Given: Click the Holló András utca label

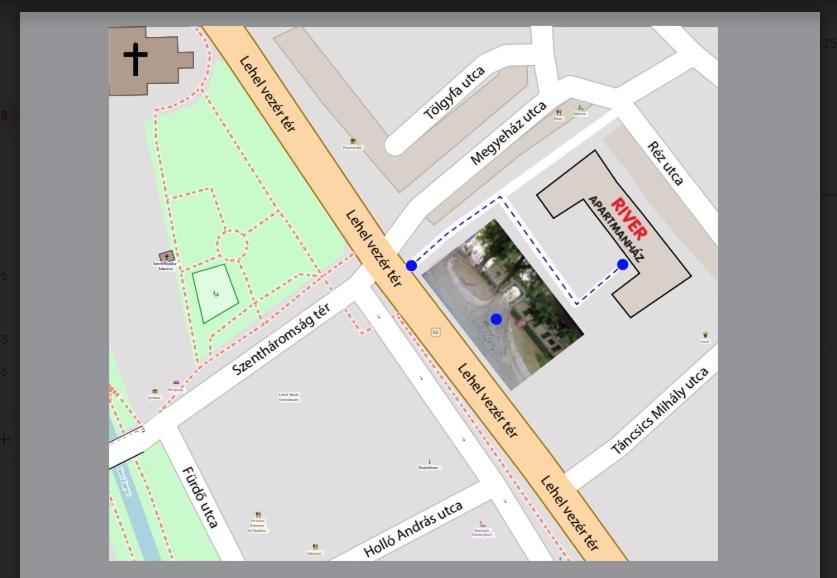Looking at the screenshot, I should point(413,529).
